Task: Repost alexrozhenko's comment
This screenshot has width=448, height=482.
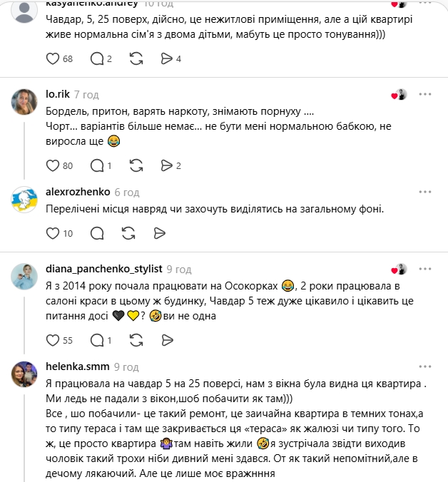Action: (129, 233)
